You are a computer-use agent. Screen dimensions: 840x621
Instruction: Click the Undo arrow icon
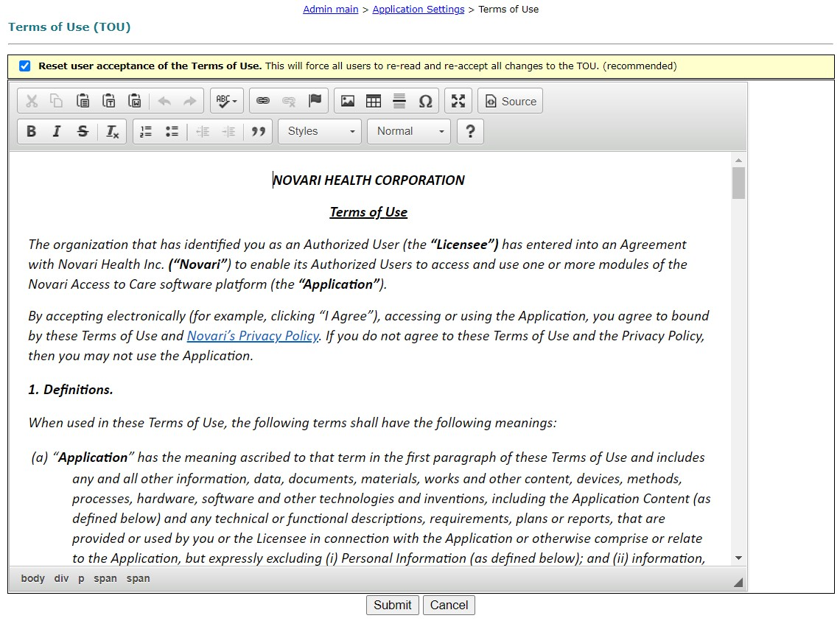pos(164,101)
